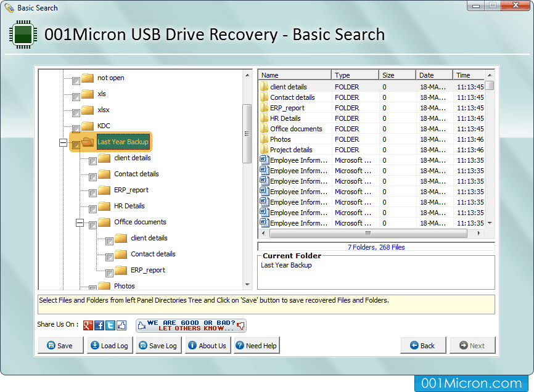Sort files by the Type column header
534x392 pixels.
pyautogui.click(x=355, y=74)
